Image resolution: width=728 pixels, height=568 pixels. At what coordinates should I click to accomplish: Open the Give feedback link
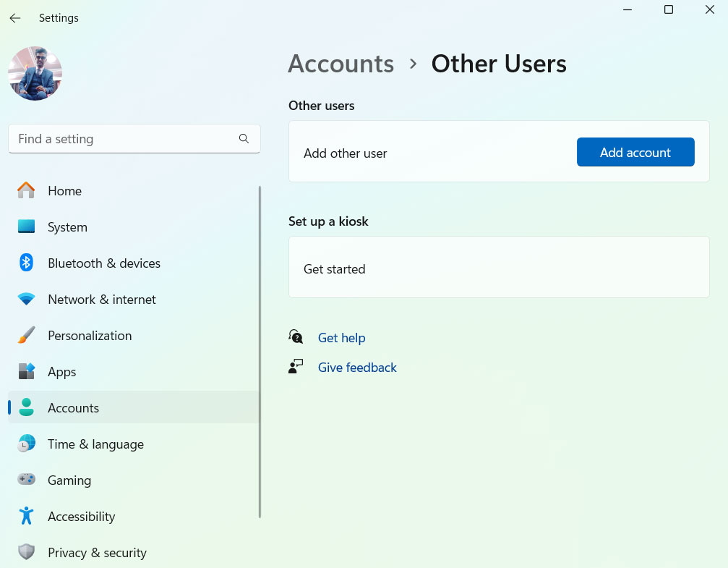pos(357,368)
